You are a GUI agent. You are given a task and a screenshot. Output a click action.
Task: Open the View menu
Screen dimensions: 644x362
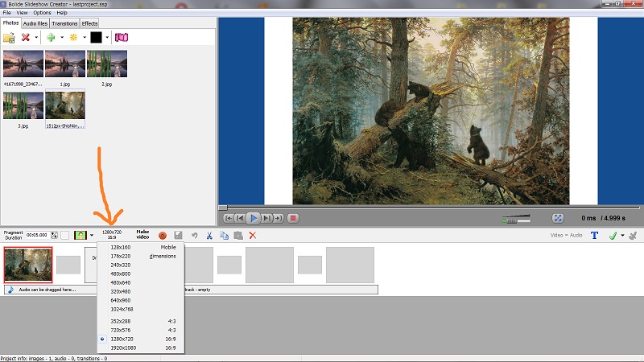pyautogui.click(x=22, y=13)
